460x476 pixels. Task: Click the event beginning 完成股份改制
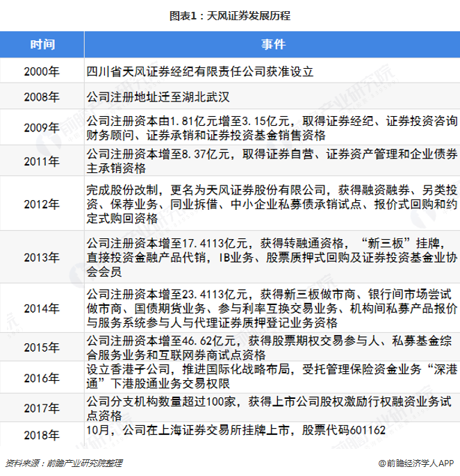coord(272,204)
